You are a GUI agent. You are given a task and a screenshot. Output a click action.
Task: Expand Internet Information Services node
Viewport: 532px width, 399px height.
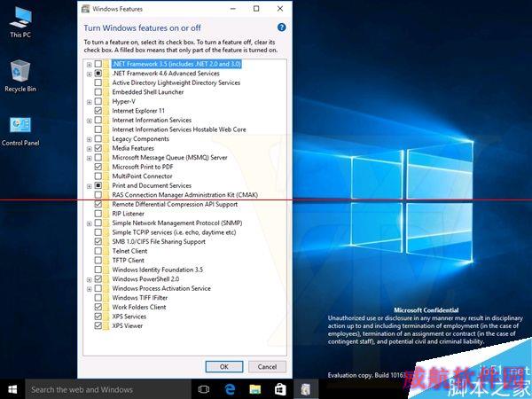[x=89, y=121]
